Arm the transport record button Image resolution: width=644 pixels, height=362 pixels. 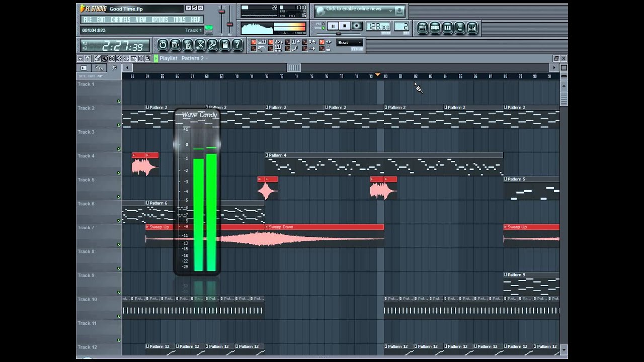coord(357,26)
